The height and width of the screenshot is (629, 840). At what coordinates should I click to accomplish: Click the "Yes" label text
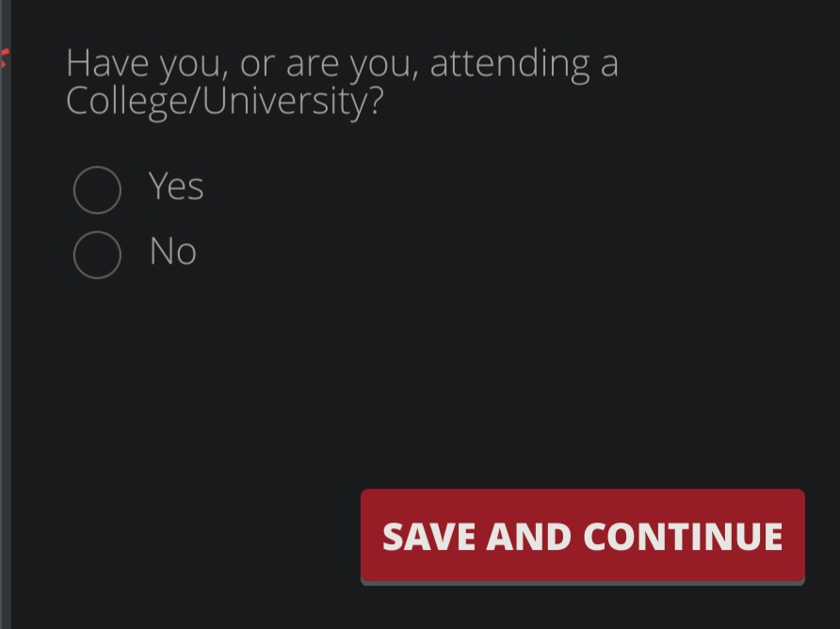[x=176, y=186]
